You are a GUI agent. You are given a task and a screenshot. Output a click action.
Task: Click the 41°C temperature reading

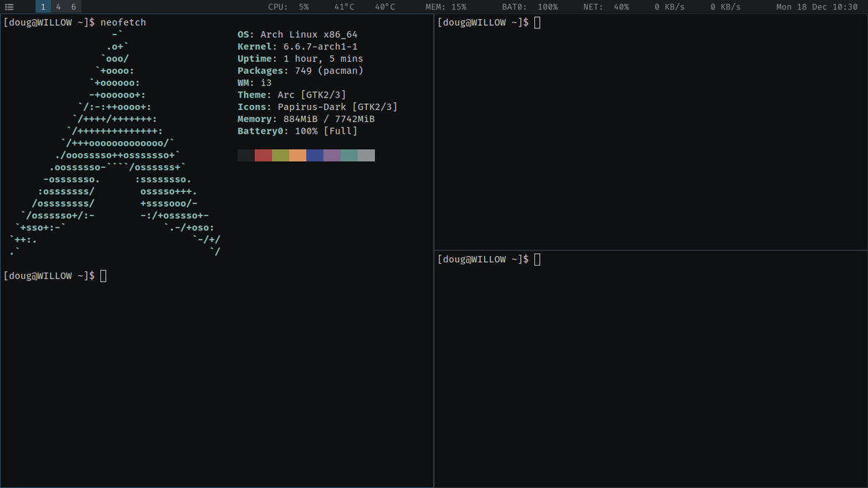click(344, 7)
